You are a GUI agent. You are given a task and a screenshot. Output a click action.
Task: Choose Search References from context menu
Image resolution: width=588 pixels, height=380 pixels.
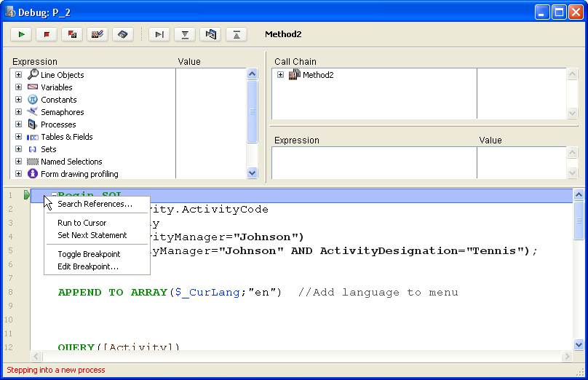point(95,204)
